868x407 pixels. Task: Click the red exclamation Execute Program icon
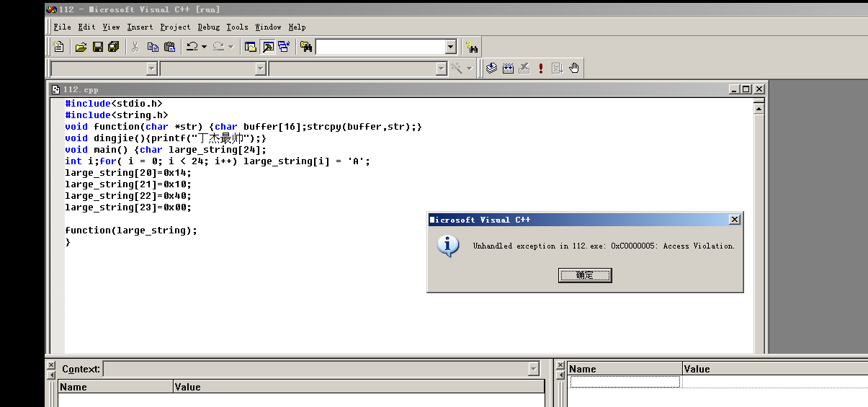541,68
